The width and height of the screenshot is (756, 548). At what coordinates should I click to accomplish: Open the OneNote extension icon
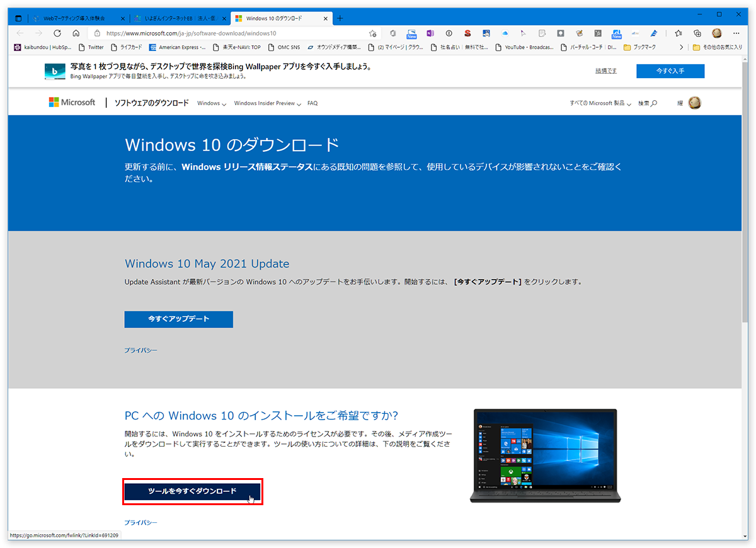point(430,33)
